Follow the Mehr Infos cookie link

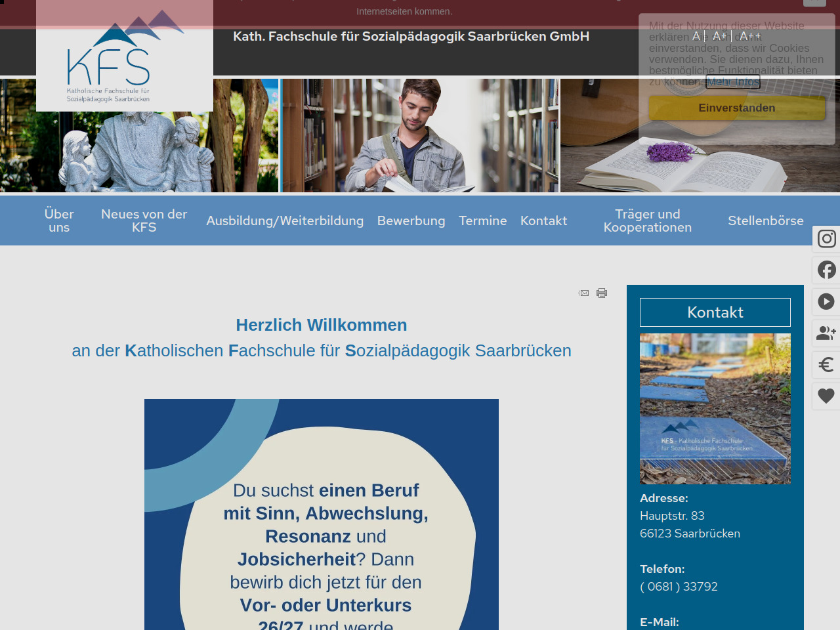coord(732,82)
